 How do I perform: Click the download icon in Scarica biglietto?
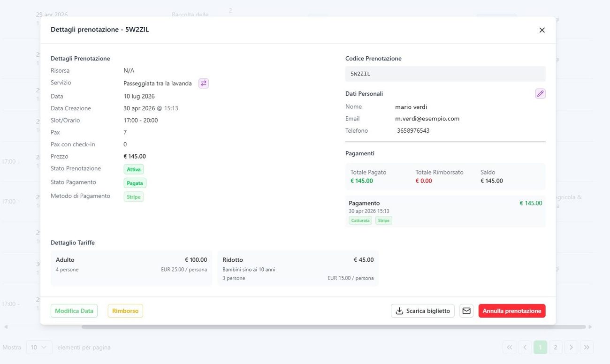pos(400,311)
